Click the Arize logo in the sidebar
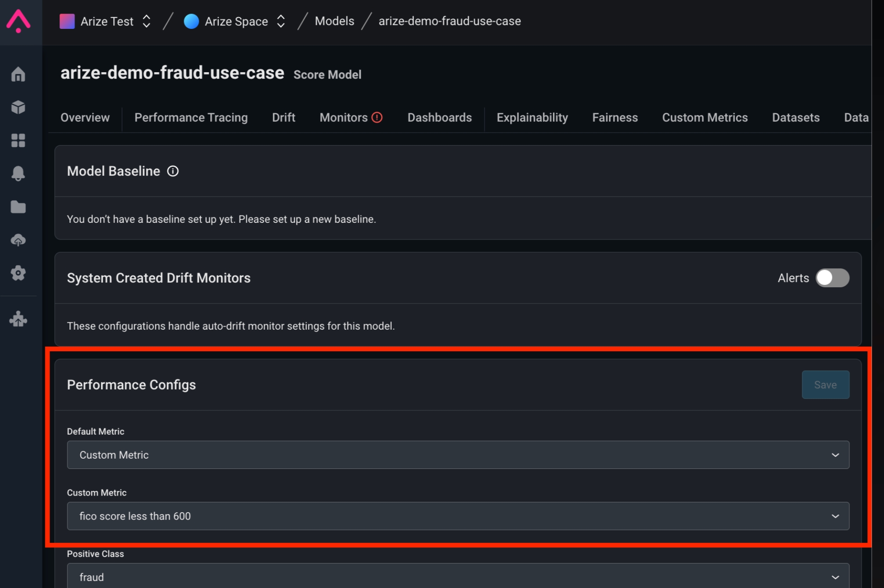Screen dimensions: 884x588 [x=18, y=21]
